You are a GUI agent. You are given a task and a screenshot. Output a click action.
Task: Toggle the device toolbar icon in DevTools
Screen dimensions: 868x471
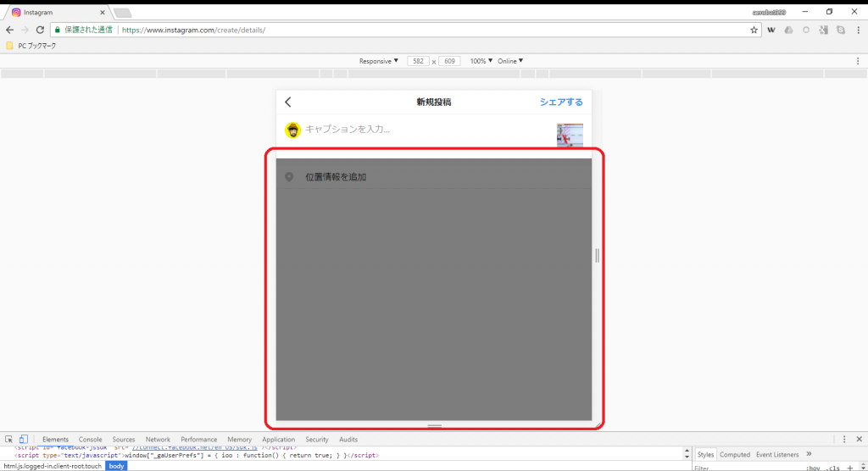pos(24,440)
